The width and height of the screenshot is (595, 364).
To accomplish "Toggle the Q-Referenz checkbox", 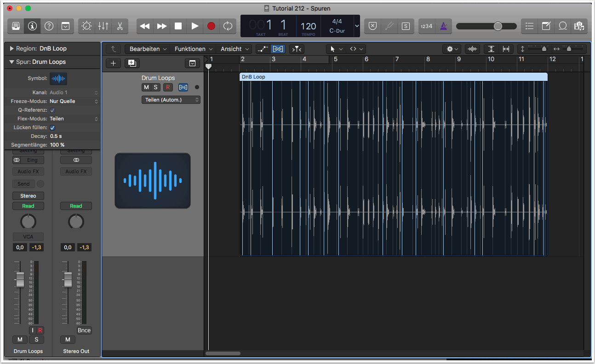I will point(52,110).
